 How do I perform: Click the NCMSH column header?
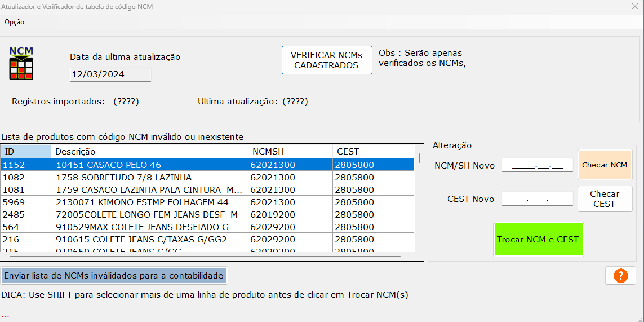pos(290,152)
